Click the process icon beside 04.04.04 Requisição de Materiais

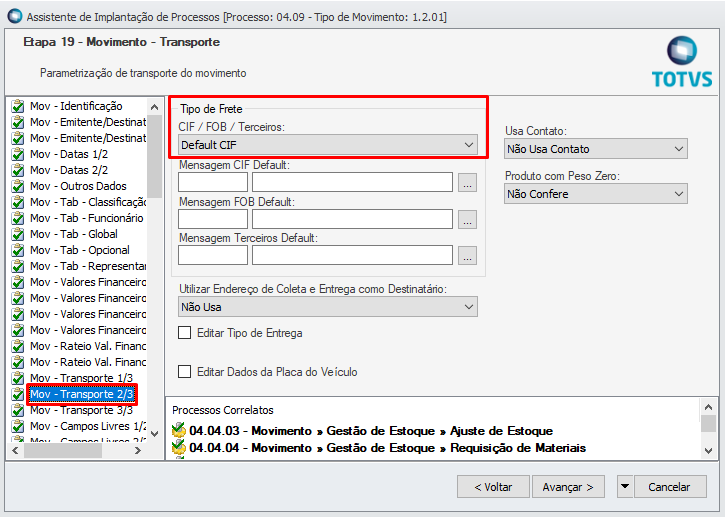pos(178,448)
